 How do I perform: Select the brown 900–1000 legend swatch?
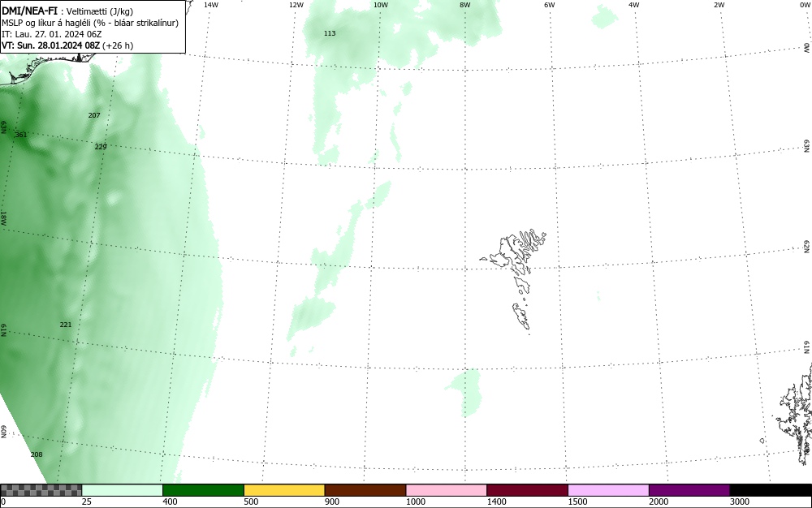(x=365, y=490)
